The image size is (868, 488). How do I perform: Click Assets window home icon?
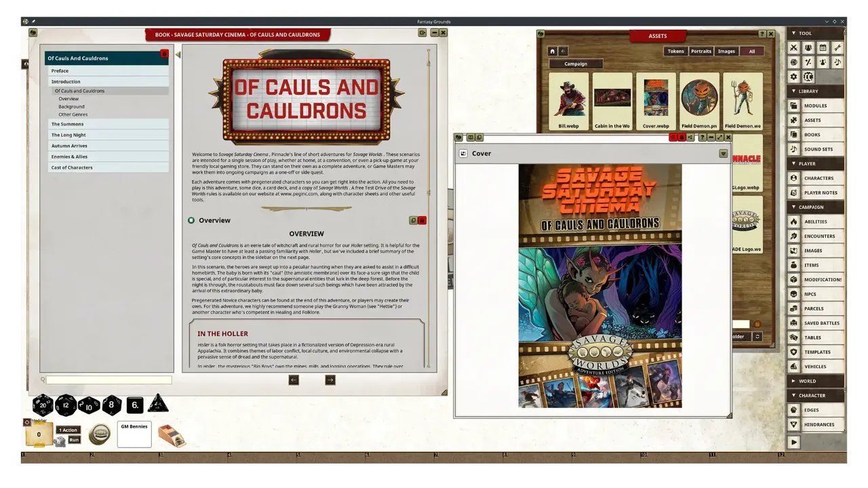pos(553,51)
